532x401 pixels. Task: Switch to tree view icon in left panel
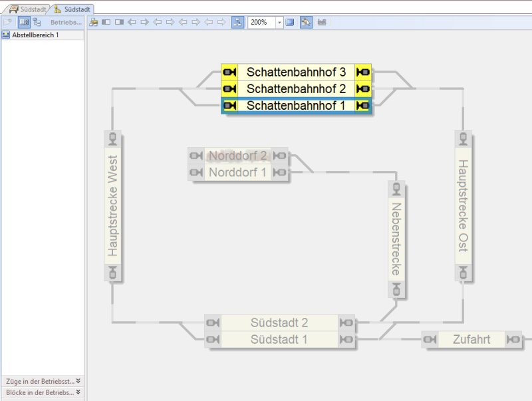(x=37, y=22)
